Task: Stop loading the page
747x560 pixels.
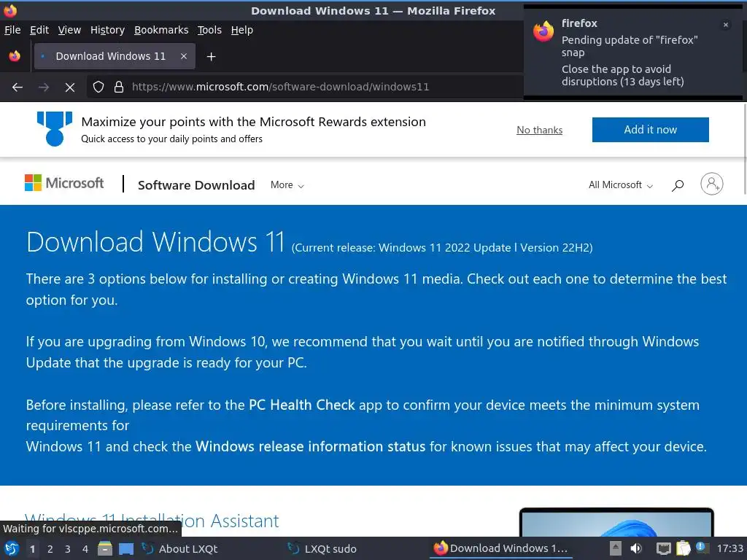Action: tap(69, 87)
